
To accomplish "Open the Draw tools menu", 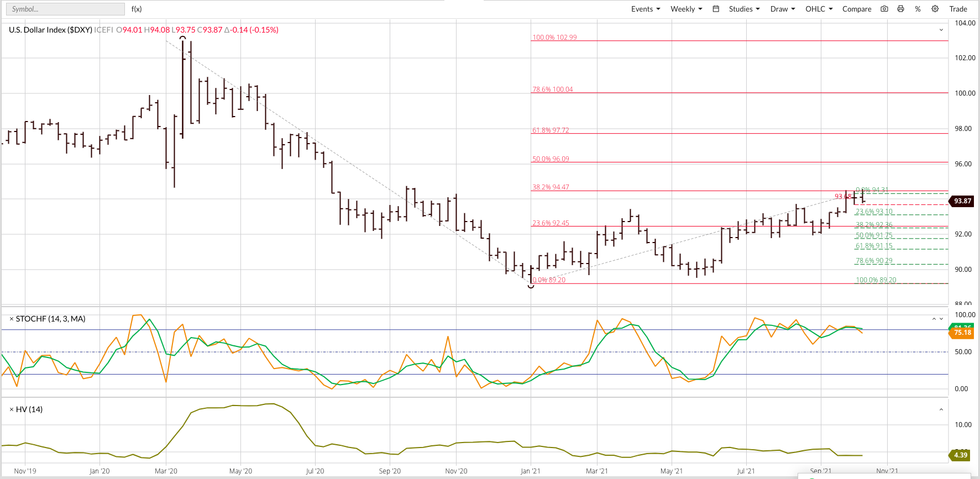I will click(782, 9).
